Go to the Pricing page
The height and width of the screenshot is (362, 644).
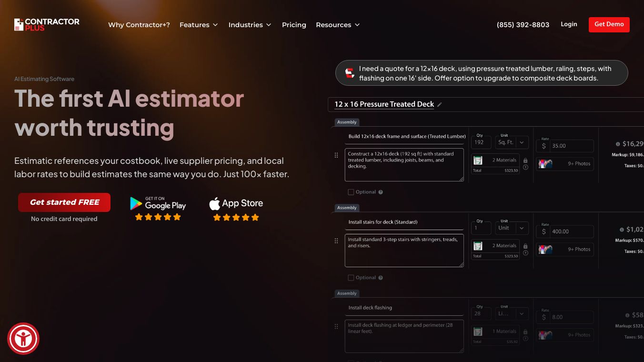294,25
